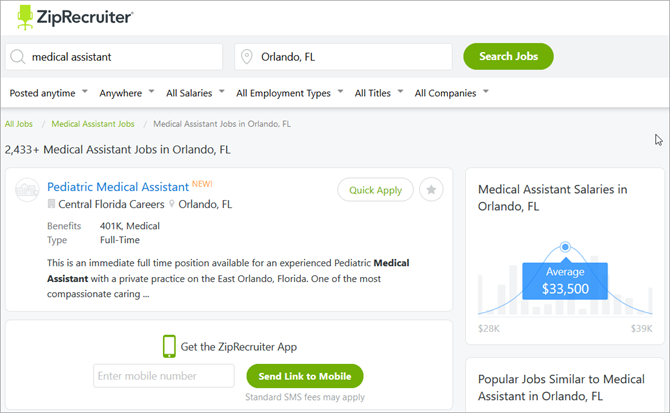Click the location pin icon
Viewport: 670px width, 413px height.
tap(246, 57)
